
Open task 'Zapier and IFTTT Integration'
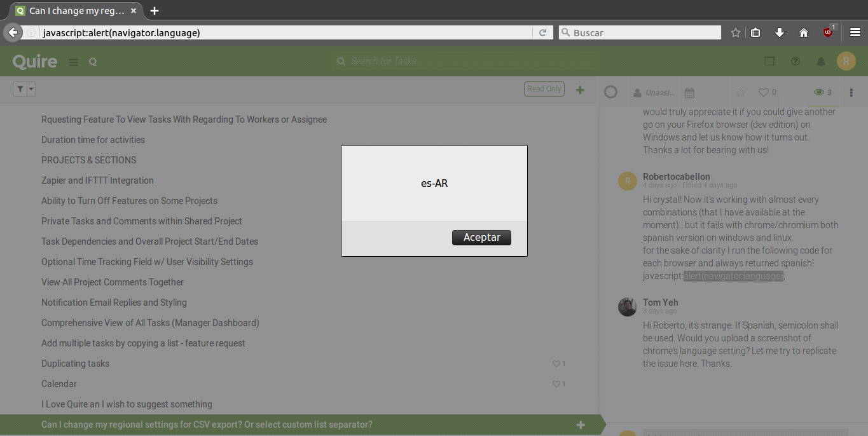(x=97, y=181)
